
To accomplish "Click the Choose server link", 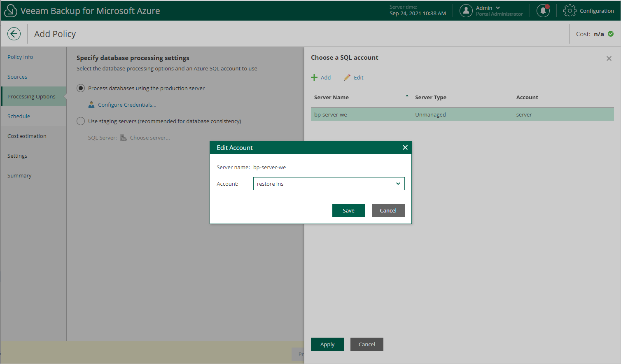I will (x=150, y=138).
